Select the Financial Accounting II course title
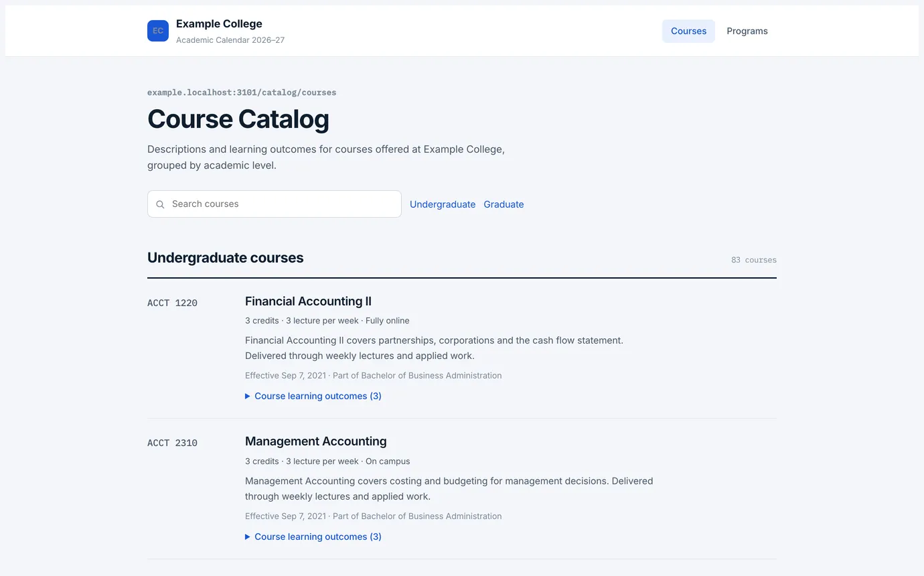 click(x=308, y=301)
